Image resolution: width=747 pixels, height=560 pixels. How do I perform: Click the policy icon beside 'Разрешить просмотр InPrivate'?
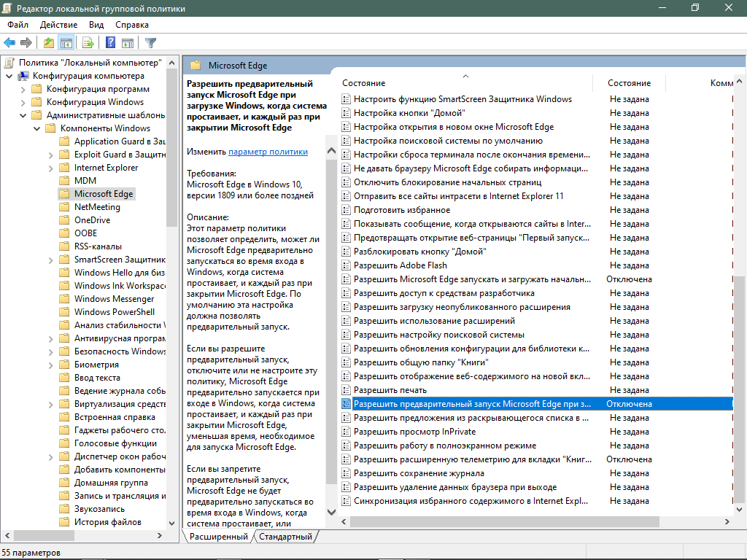tap(346, 432)
